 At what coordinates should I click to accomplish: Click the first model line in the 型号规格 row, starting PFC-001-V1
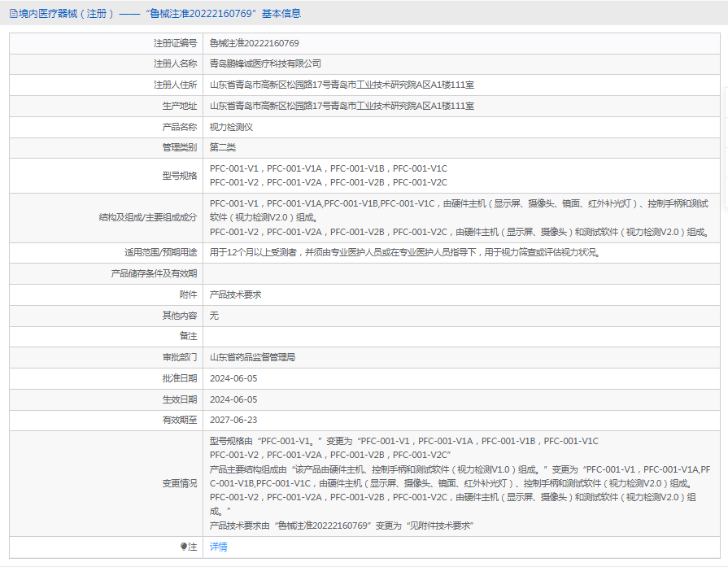pos(329,168)
